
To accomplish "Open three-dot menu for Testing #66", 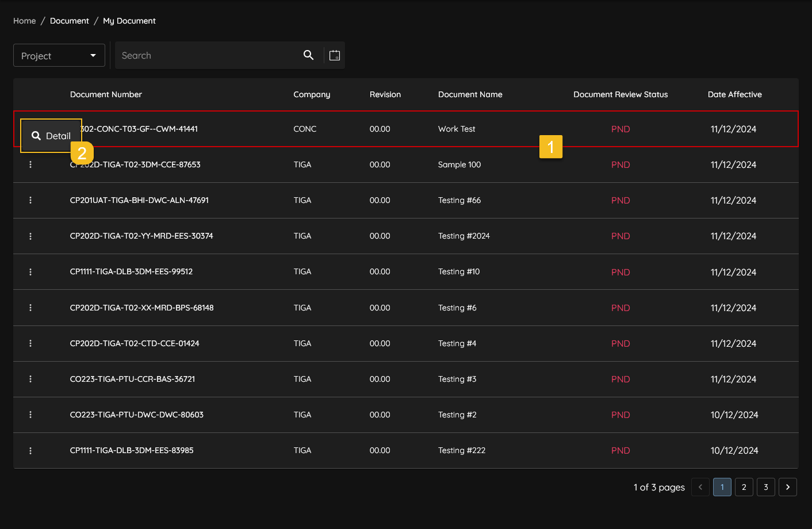I will click(x=30, y=201).
